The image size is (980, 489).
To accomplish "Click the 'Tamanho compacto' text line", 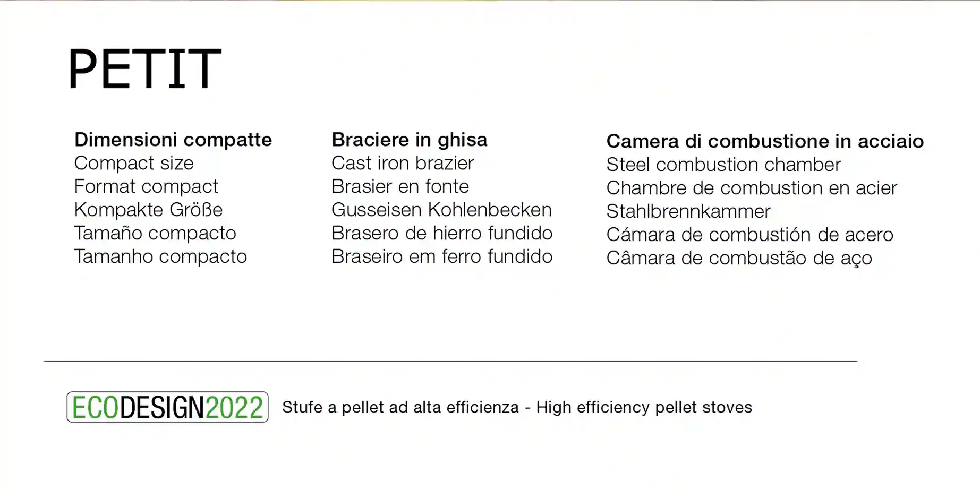I will [160, 256].
